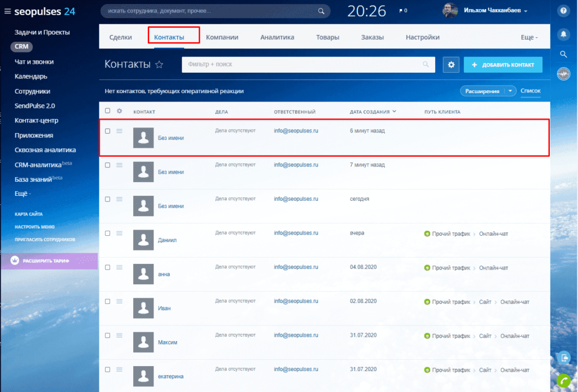Click the Фильтр + поиск input field
The width and height of the screenshot is (578, 392).
point(308,64)
